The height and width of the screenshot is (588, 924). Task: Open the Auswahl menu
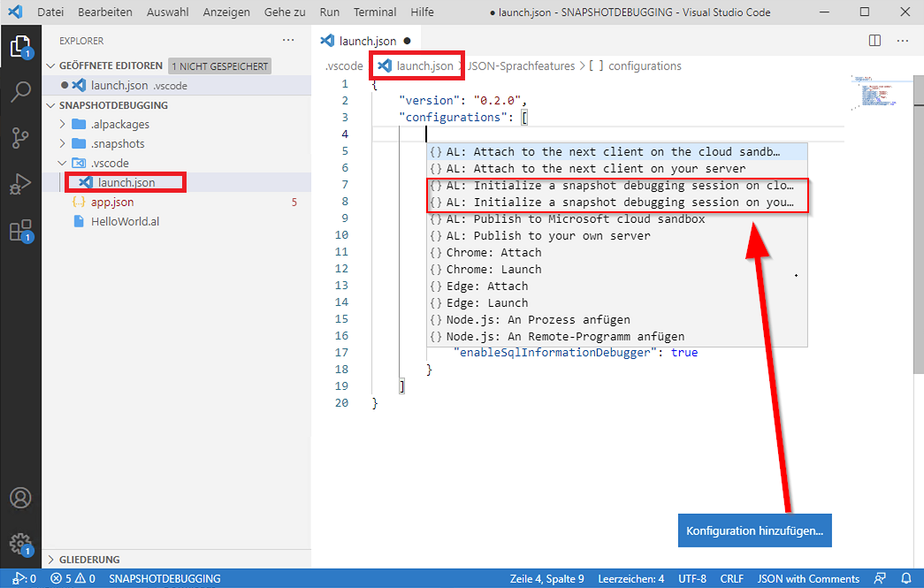tap(167, 11)
